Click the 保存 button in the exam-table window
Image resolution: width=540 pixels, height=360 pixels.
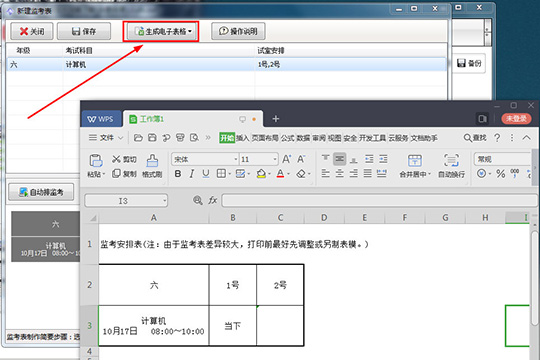[x=84, y=31]
